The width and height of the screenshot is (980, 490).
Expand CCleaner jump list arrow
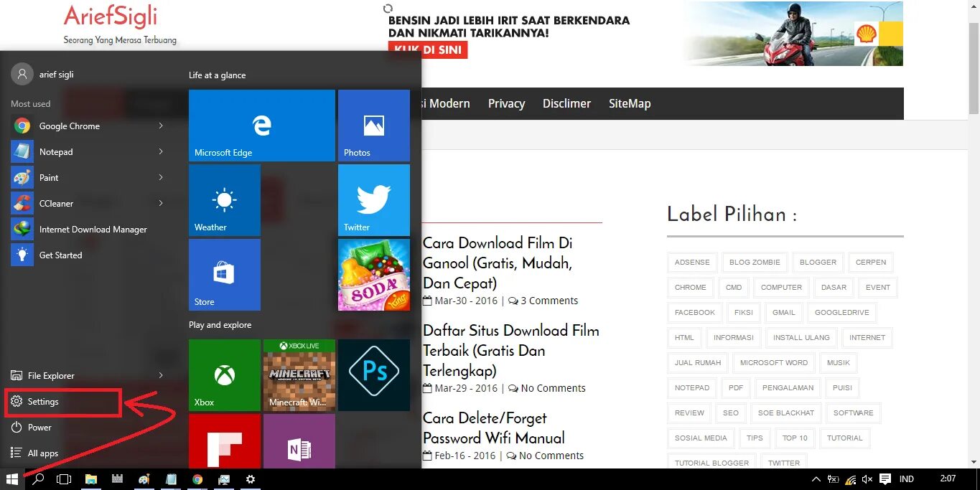click(161, 204)
